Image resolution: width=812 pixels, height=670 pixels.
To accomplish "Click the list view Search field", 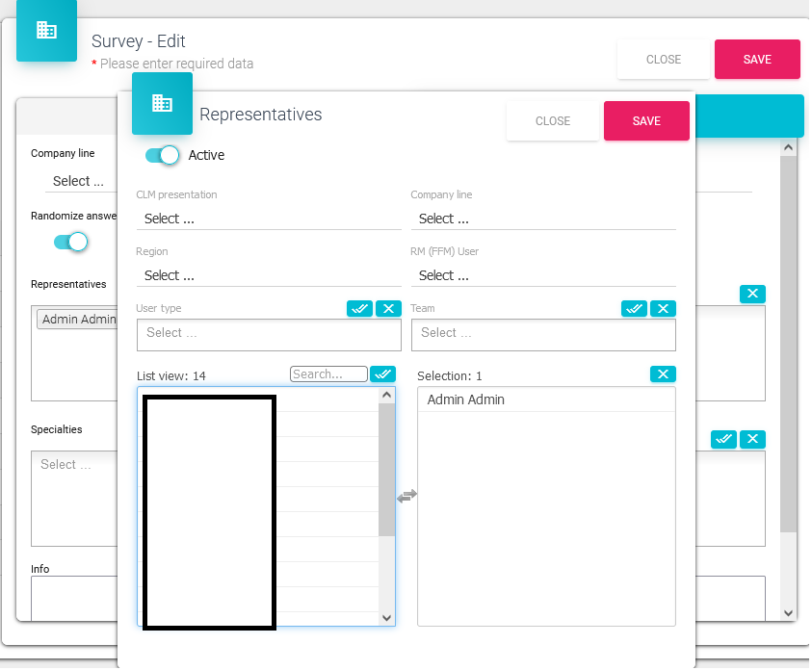I will click(327, 374).
